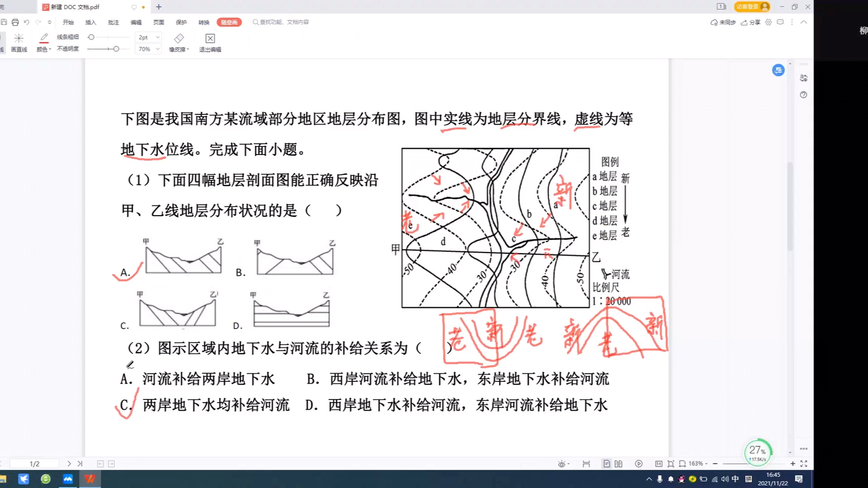Show hidden system tray icons

tap(649, 479)
